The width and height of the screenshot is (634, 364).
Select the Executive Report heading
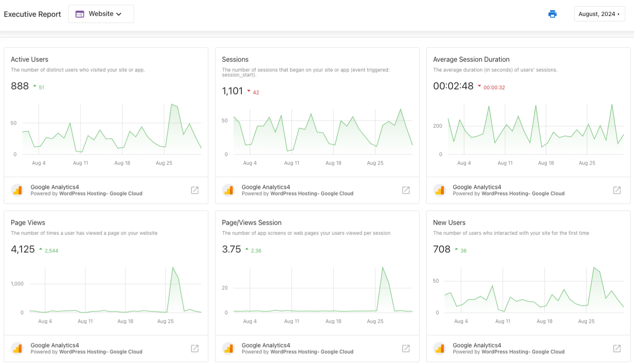tap(32, 14)
